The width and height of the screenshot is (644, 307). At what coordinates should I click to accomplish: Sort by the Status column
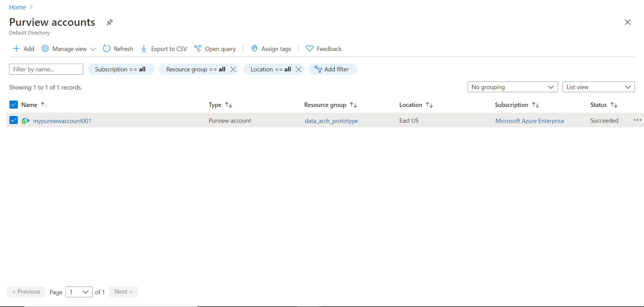pos(604,105)
